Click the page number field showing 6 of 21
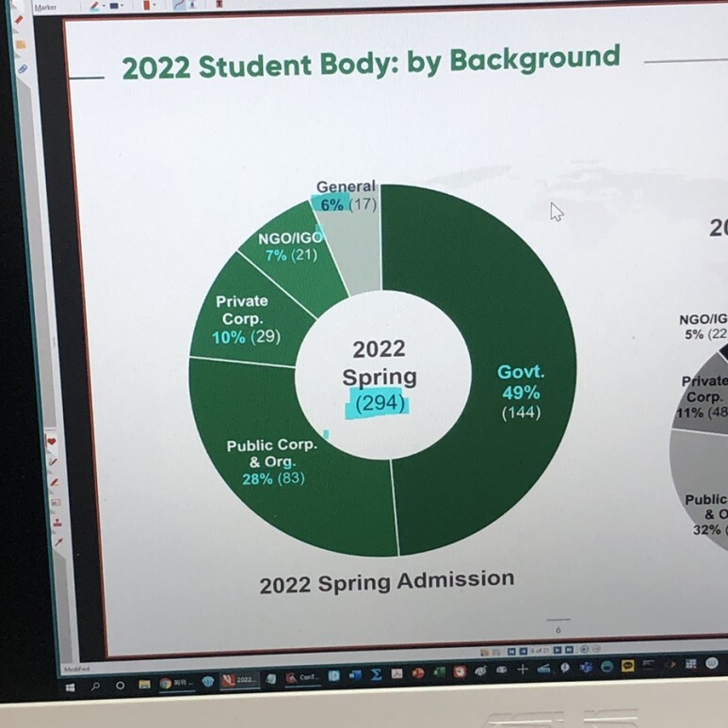This screenshot has width=728, height=728. [540, 651]
